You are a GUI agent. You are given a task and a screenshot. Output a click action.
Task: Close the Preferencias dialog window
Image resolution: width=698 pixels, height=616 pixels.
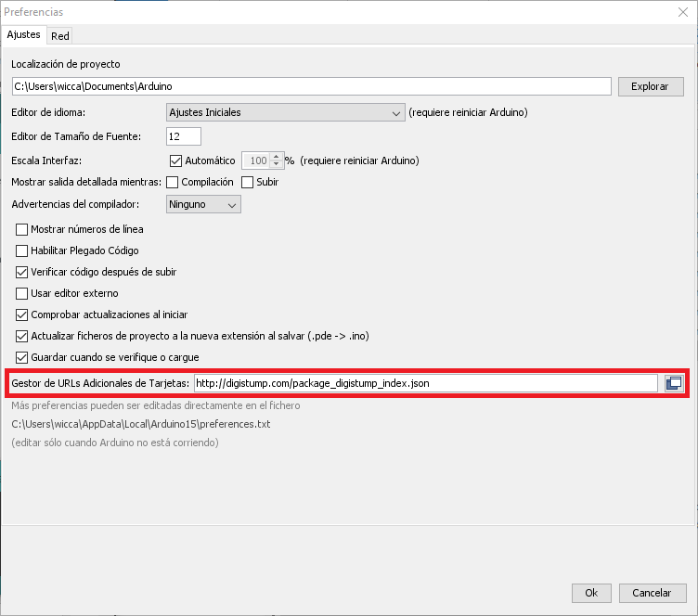pos(684,12)
